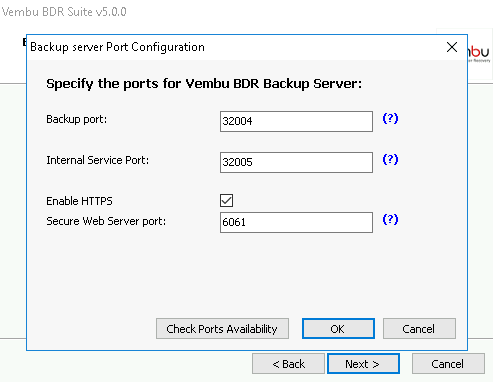Proceed with the Next > installer button
The width and height of the screenshot is (493, 382).
point(363,364)
